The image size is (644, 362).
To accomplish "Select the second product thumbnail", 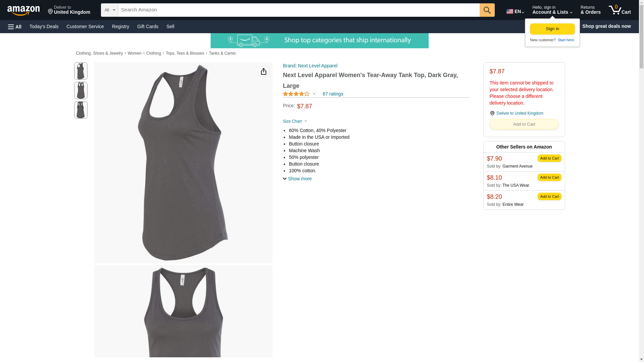I will coord(80,90).
